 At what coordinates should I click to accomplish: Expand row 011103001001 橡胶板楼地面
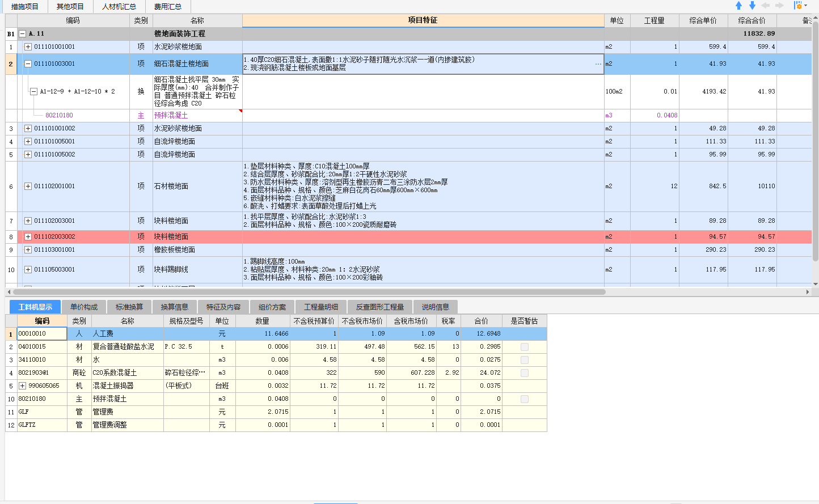pyautogui.click(x=28, y=250)
